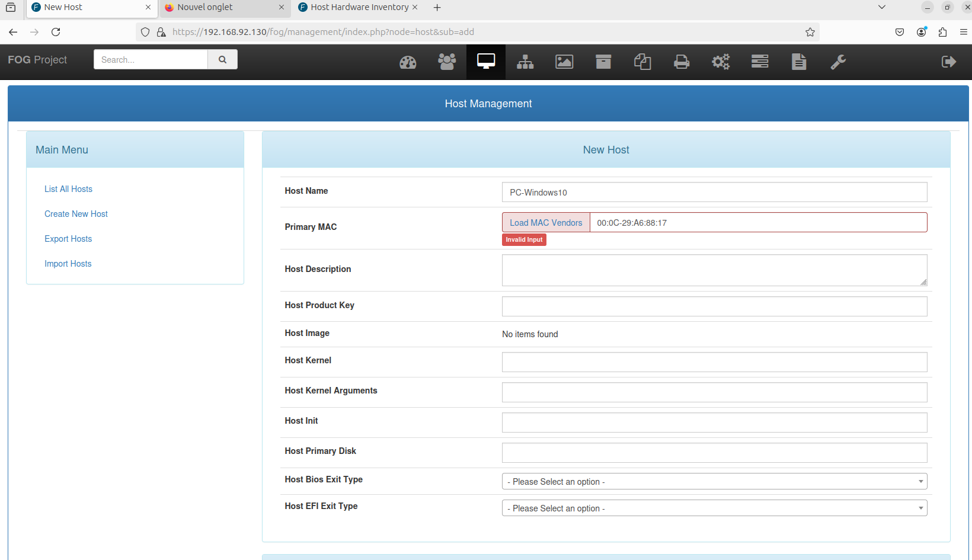The width and height of the screenshot is (972, 560).
Task: Click the Export Hosts link
Action: tap(68, 239)
